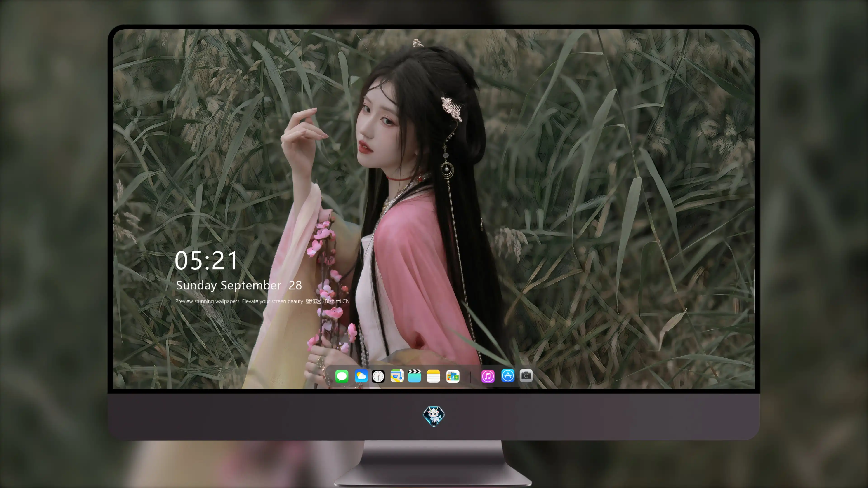
Task: Open the Camera app in dock
Action: coord(526,375)
